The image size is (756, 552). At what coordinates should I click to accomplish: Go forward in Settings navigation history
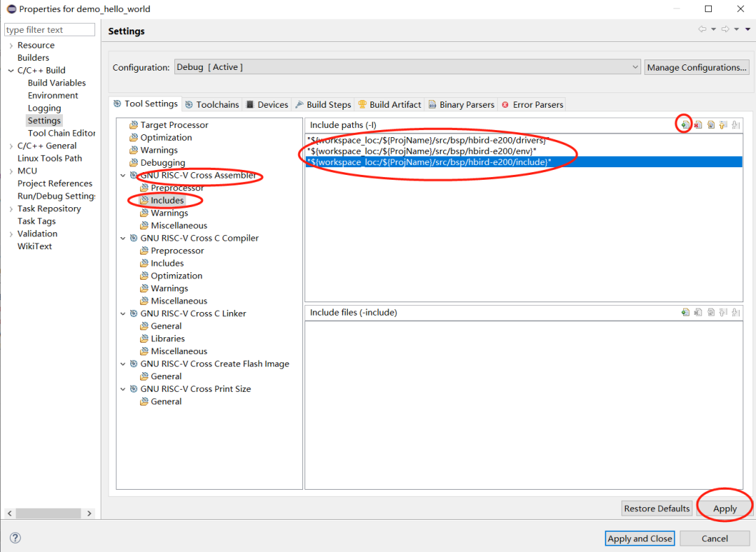(x=725, y=29)
